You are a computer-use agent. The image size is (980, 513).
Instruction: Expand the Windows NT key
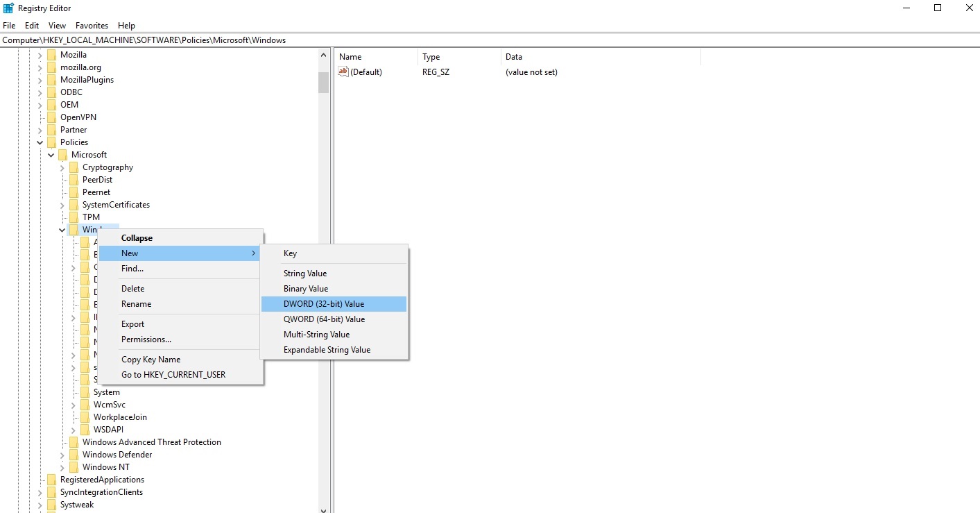(x=62, y=466)
